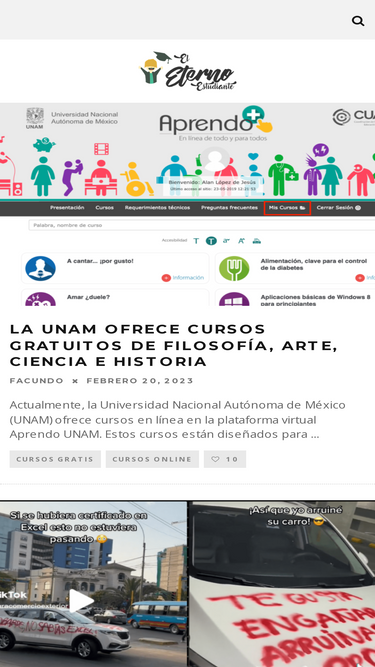Select the highlighted T accessibility icon

click(211, 241)
